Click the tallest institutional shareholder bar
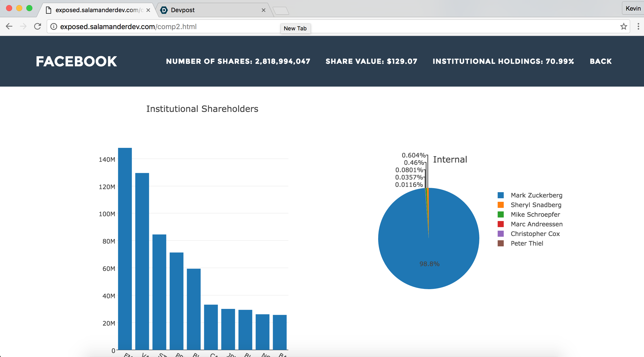 tap(125, 248)
